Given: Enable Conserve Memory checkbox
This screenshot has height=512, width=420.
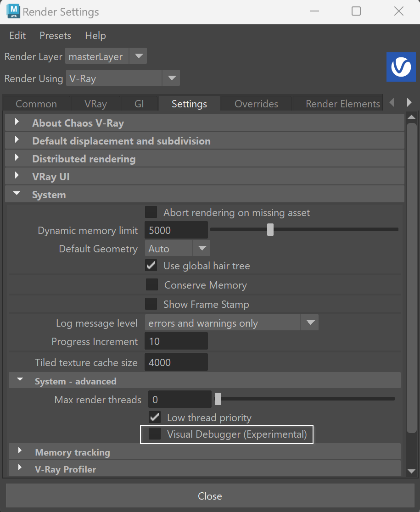Looking at the screenshot, I should (152, 284).
